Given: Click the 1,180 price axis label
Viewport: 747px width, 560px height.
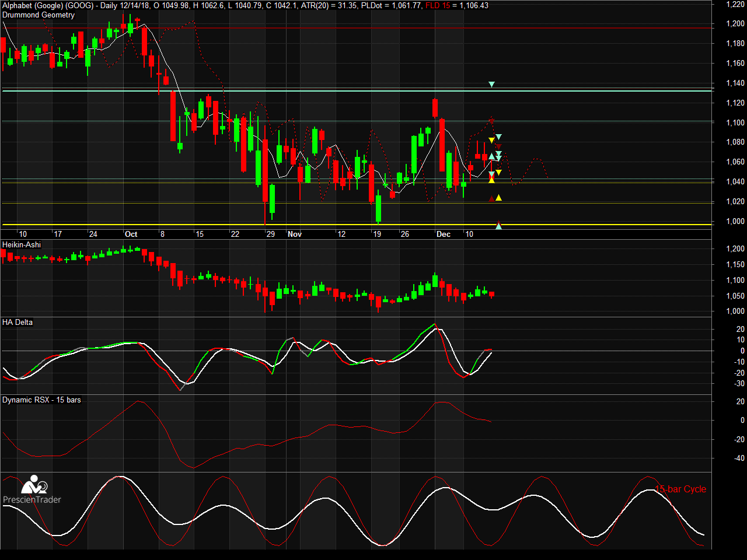Looking at the screenshot, I should 735,43.
